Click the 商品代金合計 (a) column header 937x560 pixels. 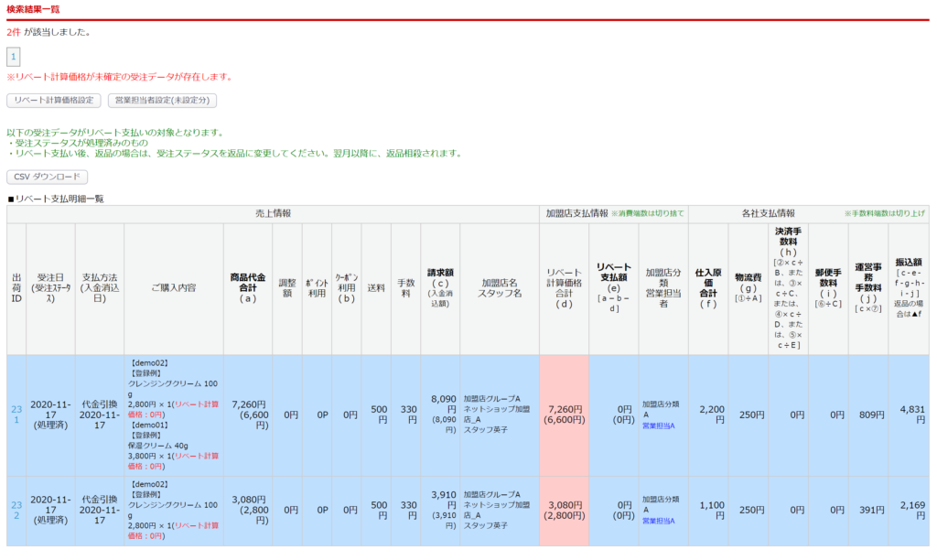247,287
